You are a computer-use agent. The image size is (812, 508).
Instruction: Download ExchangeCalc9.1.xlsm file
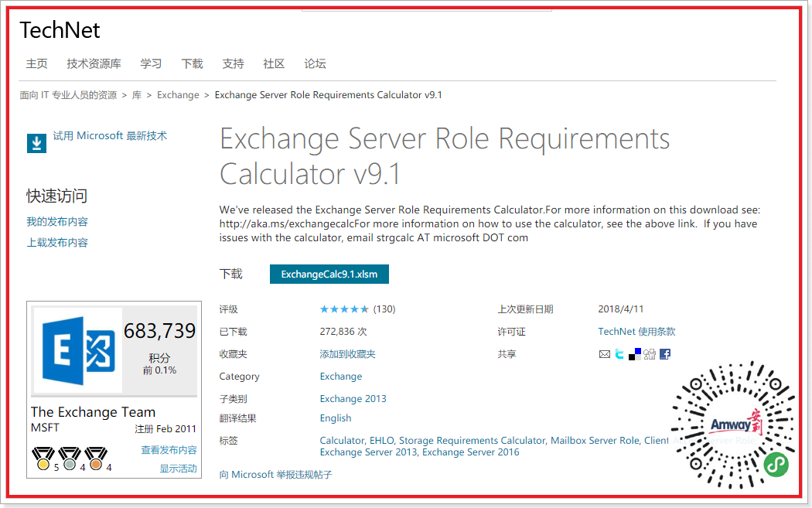(x=329, y=274)
